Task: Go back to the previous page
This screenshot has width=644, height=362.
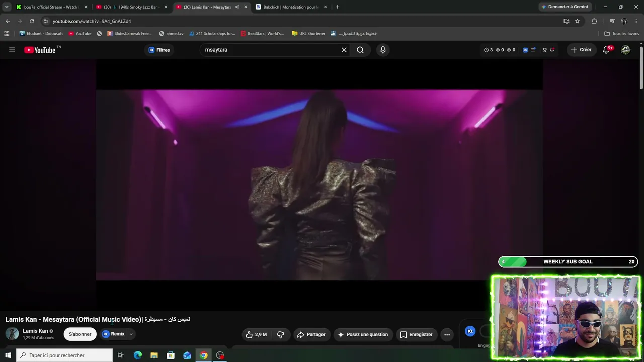Action: coord(8,21)
